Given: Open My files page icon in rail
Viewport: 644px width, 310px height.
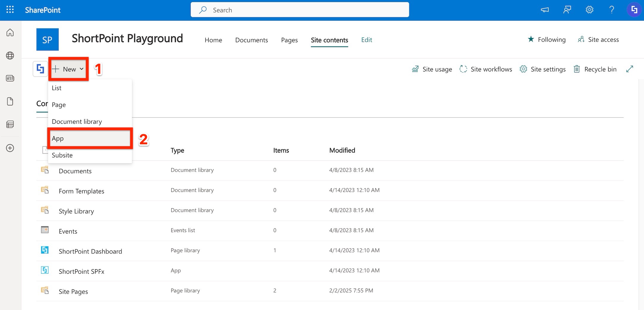Looking at the screenshot, I should coord(10,101).
